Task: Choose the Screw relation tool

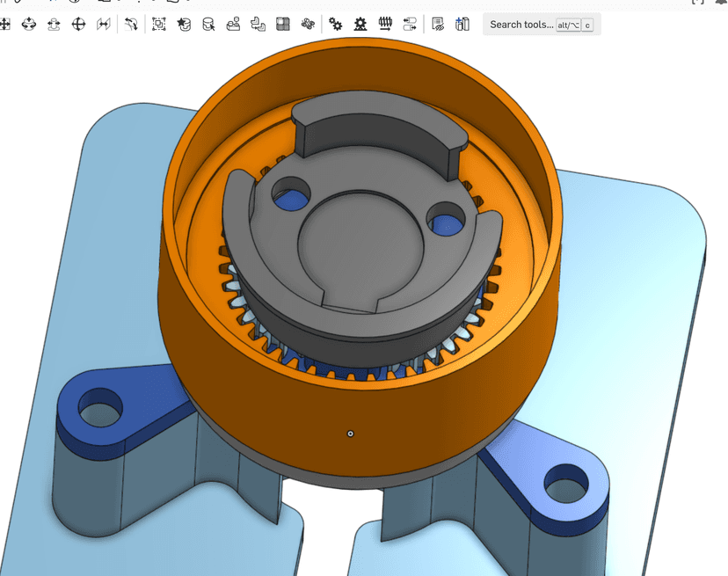Action: (385, 25)
